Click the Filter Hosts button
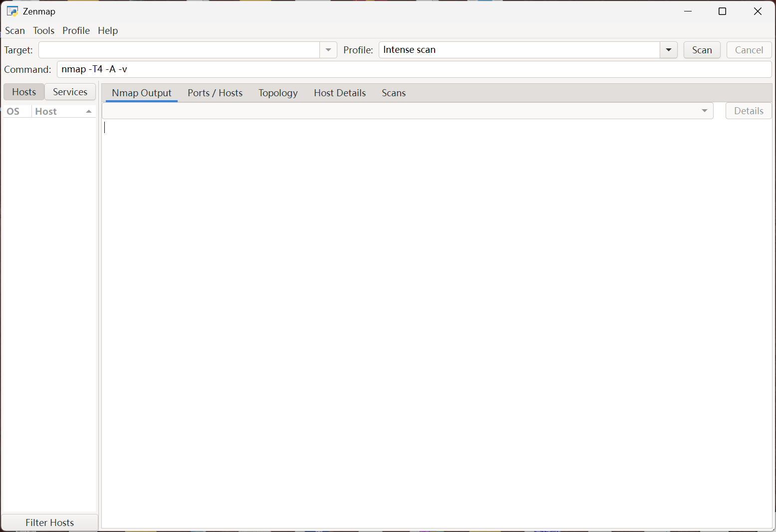This screenshot has width=776, height=532. click(49, 523)
